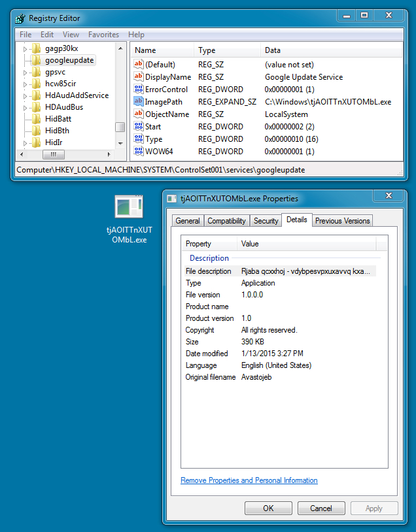Viewport: 416px width, 532px height.
Task: Click the OK button
Action: pyautogui.click(x=268, y=508)
